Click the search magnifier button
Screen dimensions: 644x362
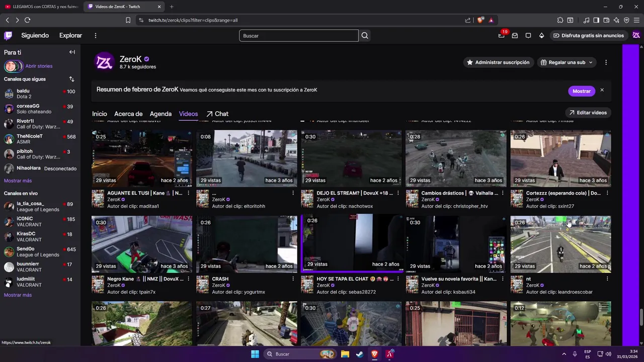365,36
